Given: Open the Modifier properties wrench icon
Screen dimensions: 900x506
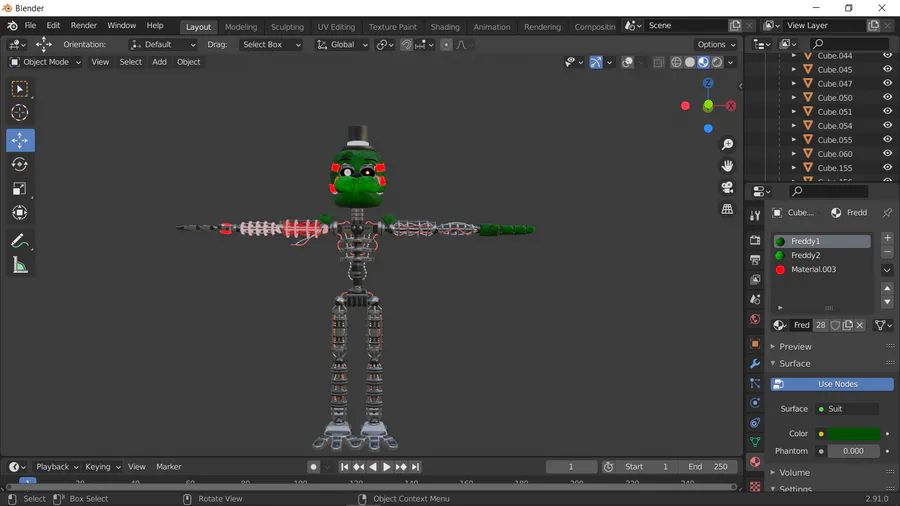Looking at the screenshot, I should point(755,363).
